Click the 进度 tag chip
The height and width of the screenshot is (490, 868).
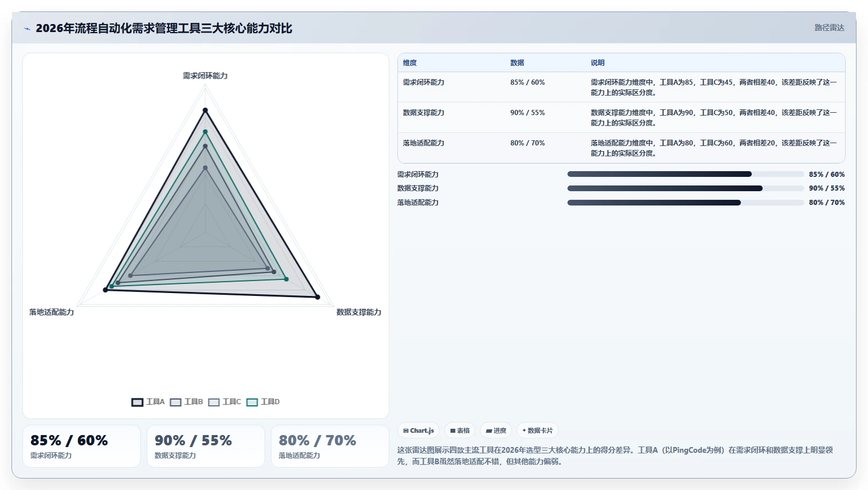click(496, 430)
